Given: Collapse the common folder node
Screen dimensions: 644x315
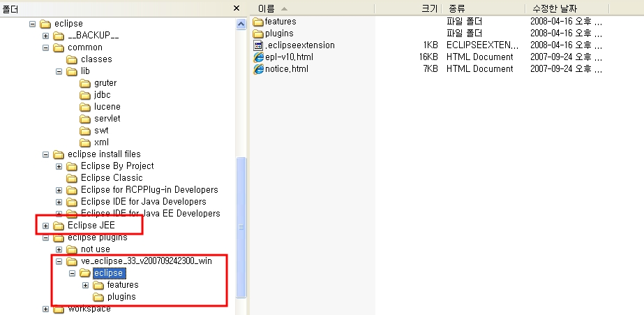Looking at the screenshot, I should 45,47.
